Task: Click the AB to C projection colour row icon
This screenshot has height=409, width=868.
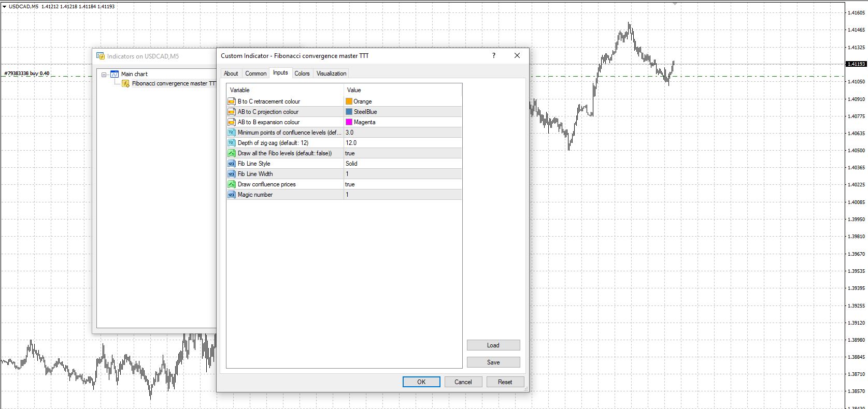Action: coord(232,112)
